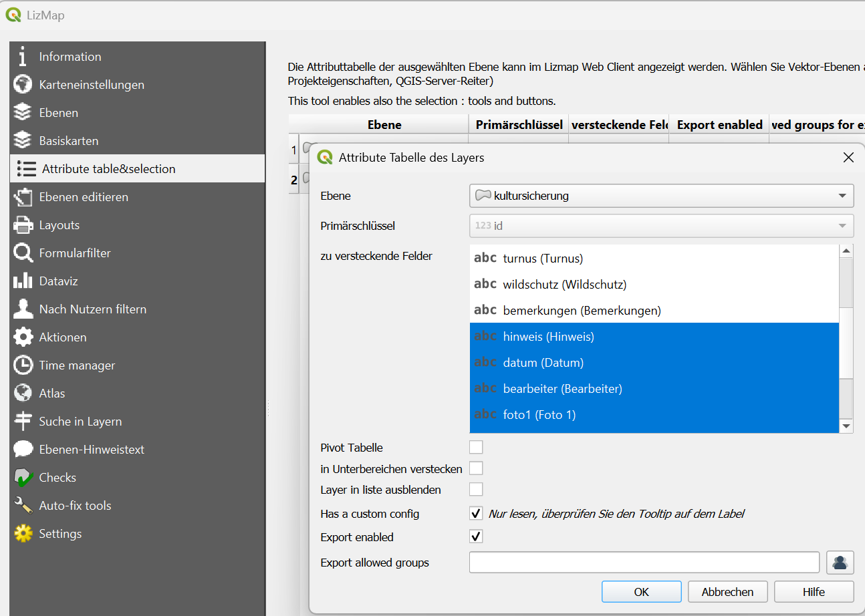
Task: Expand the Primärschlüssel id dropdown
Action: point(661,226)
